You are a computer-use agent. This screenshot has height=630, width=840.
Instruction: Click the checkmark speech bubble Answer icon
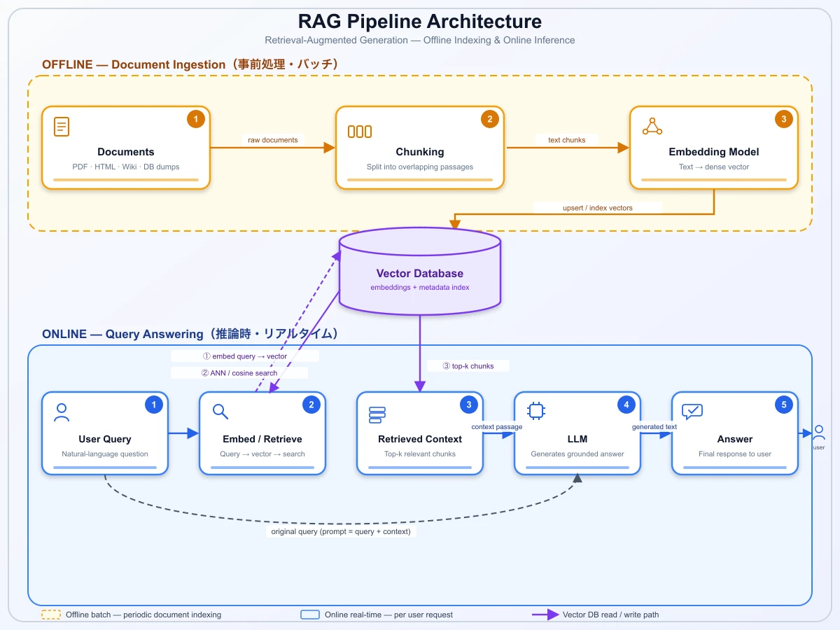[x=692, y=412]
